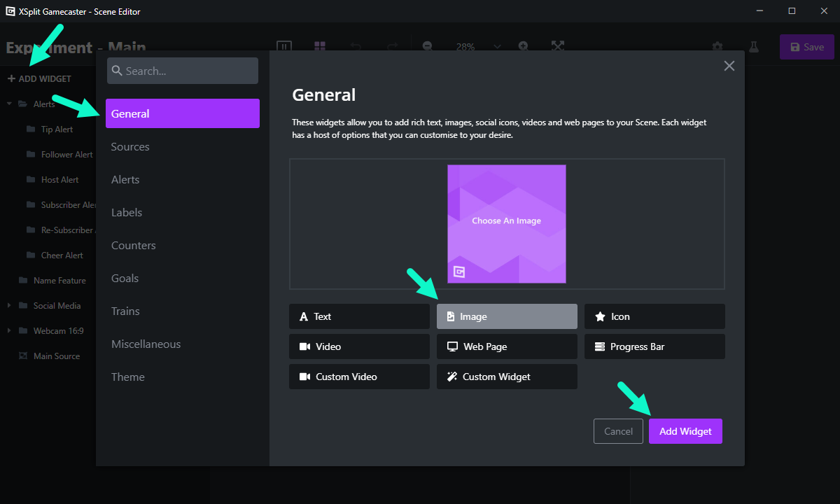The image size is (840, 504).
Task: Click Cancel in the dialog
Action: tap(618, 431)
